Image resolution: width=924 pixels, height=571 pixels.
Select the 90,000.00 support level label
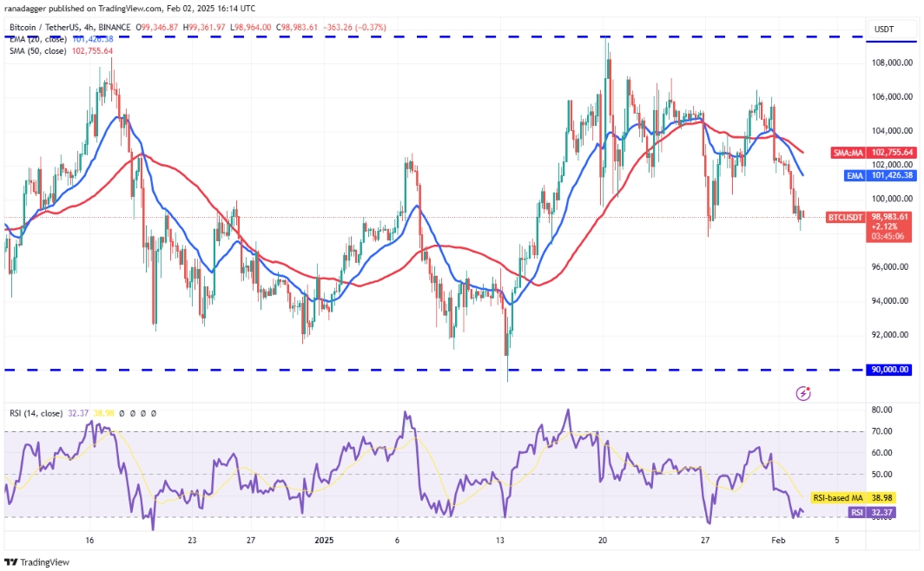[x=890, y=370]
